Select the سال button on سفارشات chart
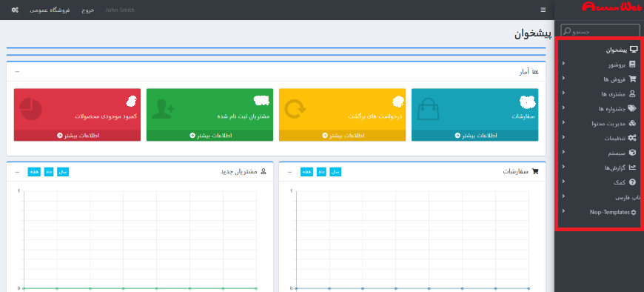644x292 pixels. [335, 172]
